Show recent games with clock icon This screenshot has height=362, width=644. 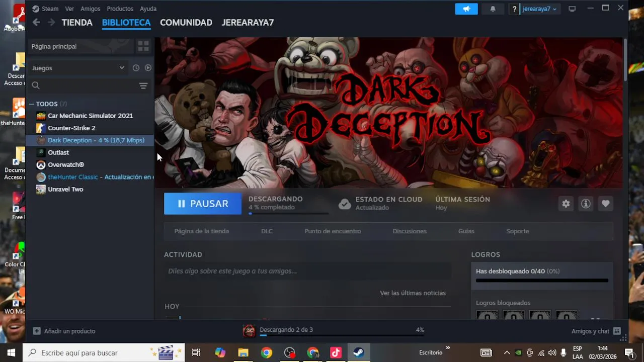136,68
